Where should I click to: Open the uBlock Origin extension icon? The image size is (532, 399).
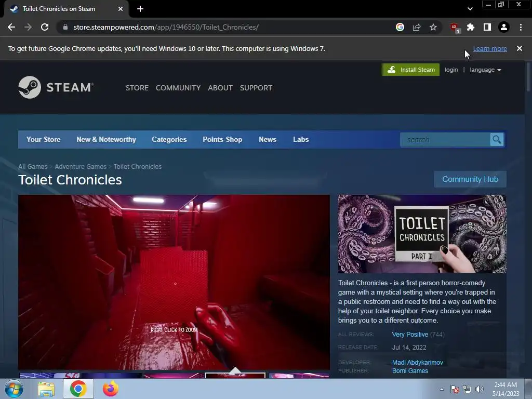click(x=454, y=28)
